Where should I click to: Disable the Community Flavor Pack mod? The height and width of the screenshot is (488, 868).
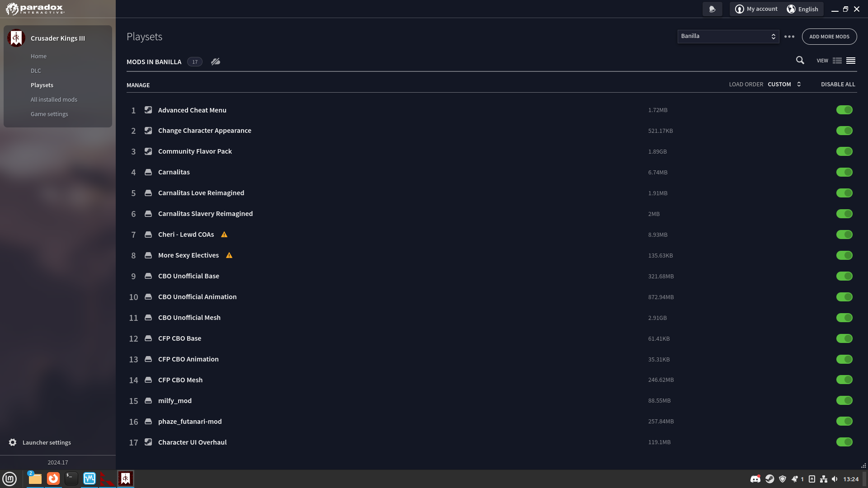pos(844,151)
